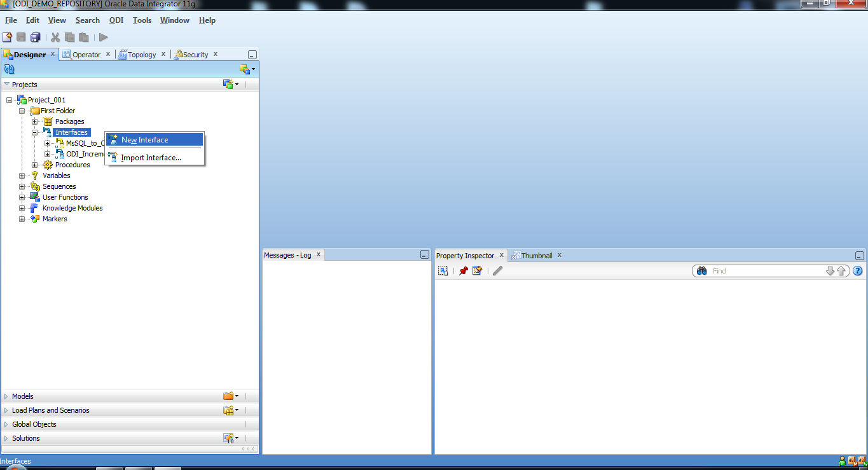This screenshot has width=868, height=470.
Task: Click the Save All toolbar icon
Action: [36, 38]
